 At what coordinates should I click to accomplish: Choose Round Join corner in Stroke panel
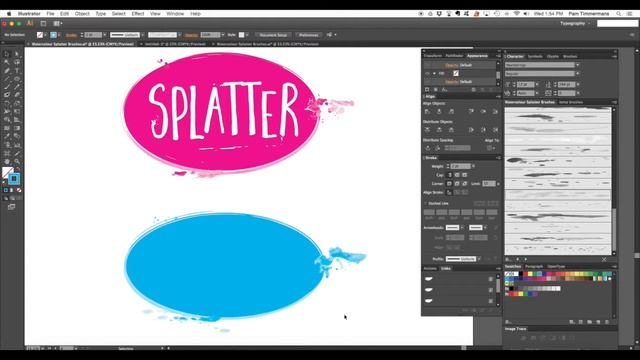(457, 184)
